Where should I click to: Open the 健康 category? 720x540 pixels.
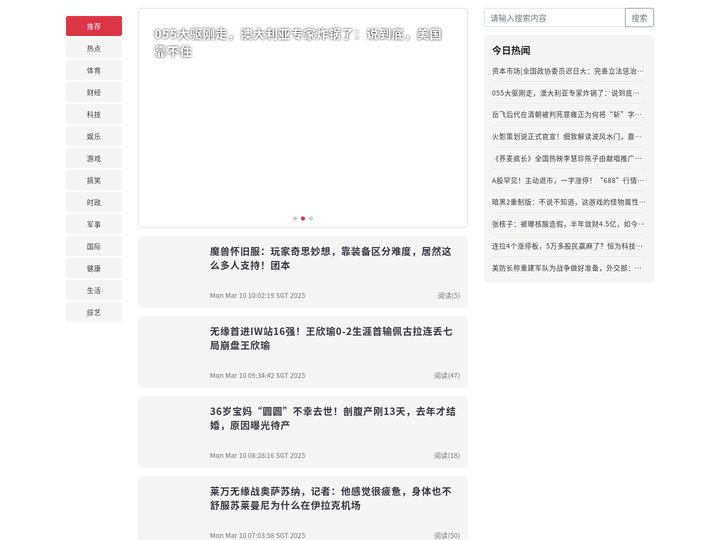click(94, 269)
